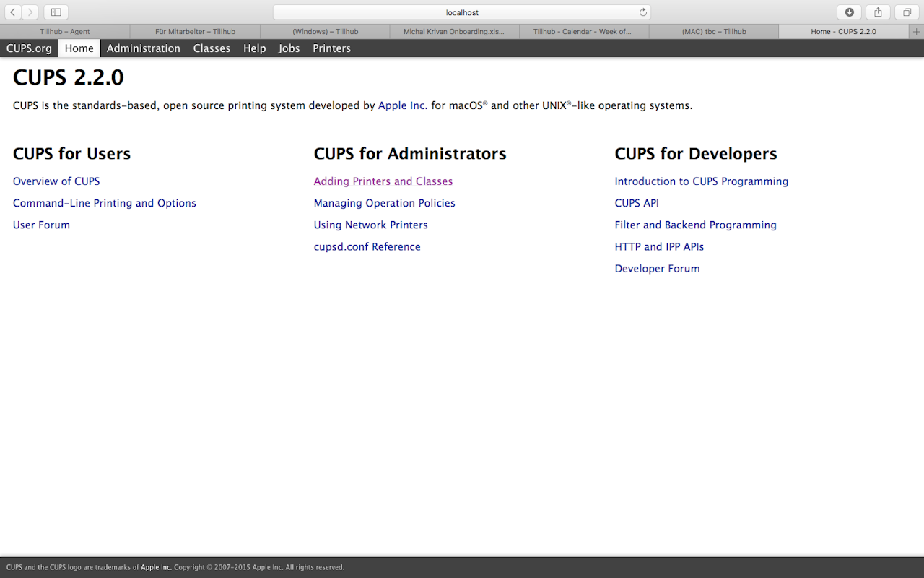Go back with Safari's back arrow

(x=13, y=12)
